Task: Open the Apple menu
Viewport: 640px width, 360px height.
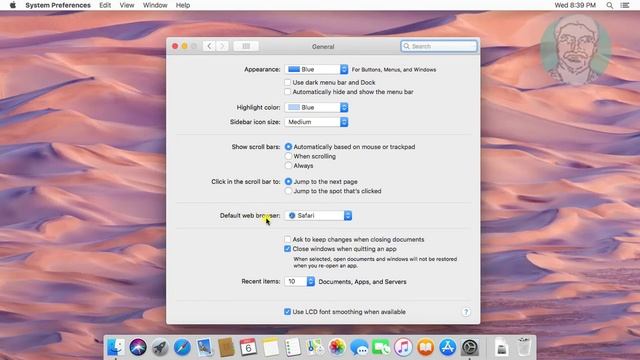Action: point(13,5)
